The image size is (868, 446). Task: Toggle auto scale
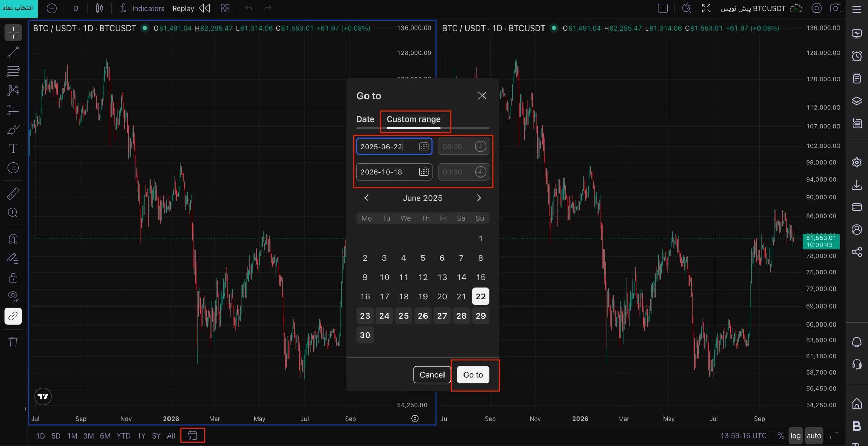click(814, 436)
